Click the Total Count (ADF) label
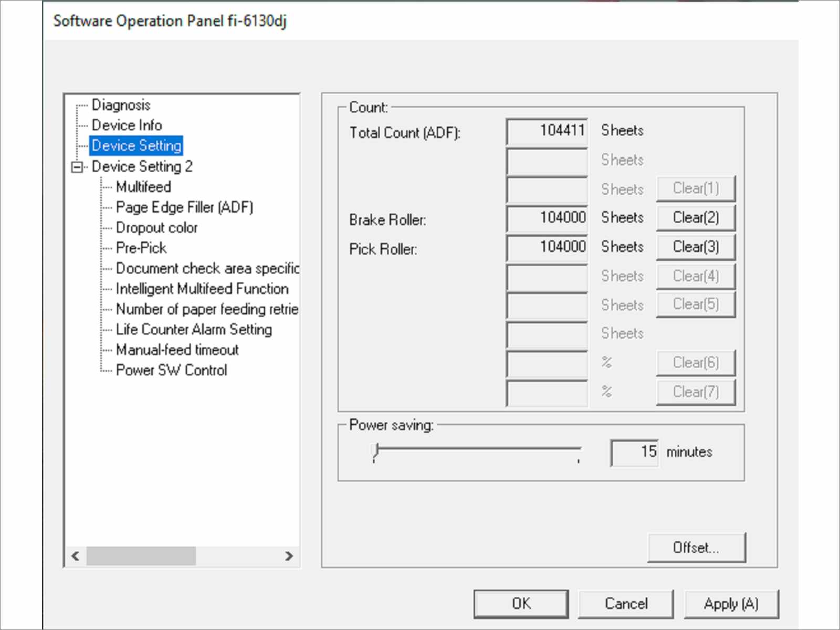This screenshot has height=630, width=840. [x=405, y=133]
